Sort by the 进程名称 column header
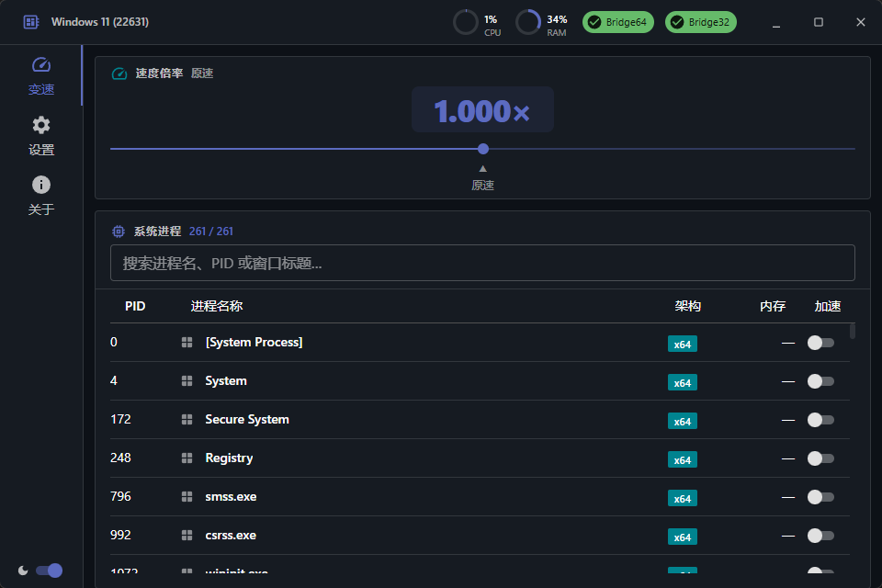The image size is (882, 588). coord(217,306)
